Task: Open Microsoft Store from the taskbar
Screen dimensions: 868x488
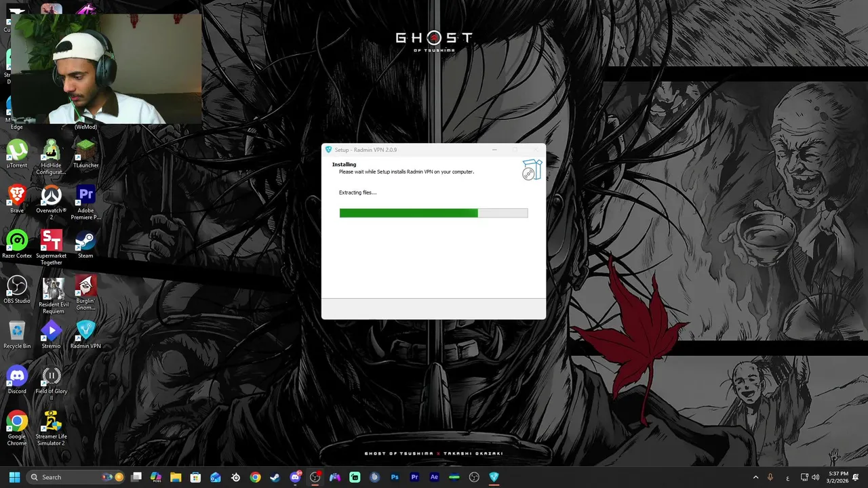Action: (x=195, y=477)
